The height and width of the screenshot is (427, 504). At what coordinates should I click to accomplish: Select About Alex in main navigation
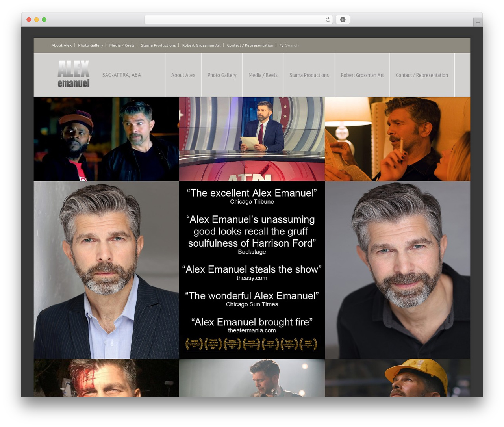pyautogui.click(x=183, y=75)
